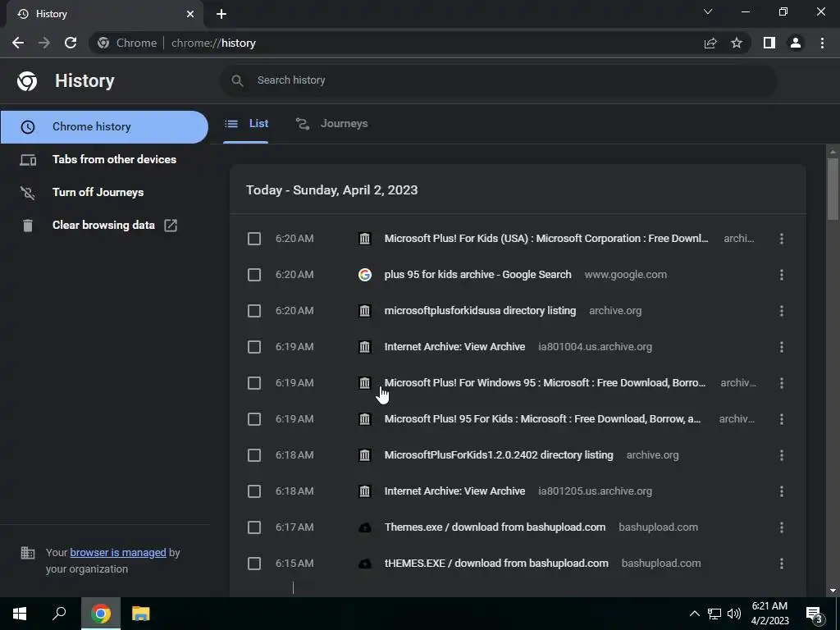
Task: Open the Windows Start menu
Action: pos(20,614)
